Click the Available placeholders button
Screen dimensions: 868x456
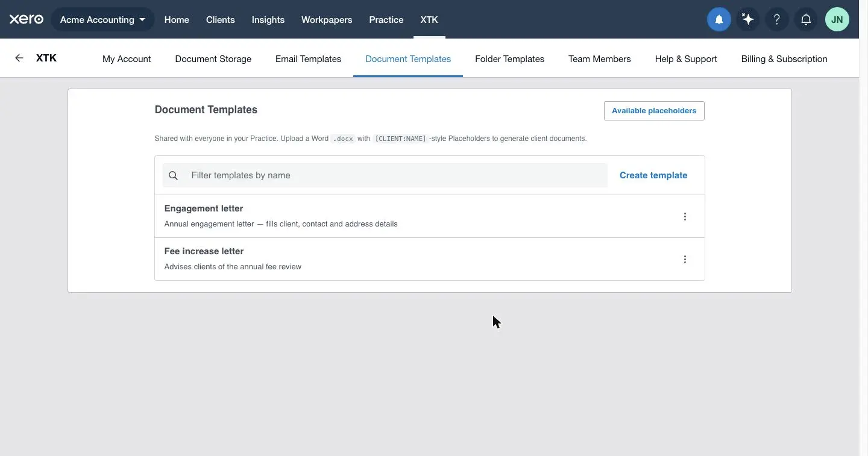(654, 111)
